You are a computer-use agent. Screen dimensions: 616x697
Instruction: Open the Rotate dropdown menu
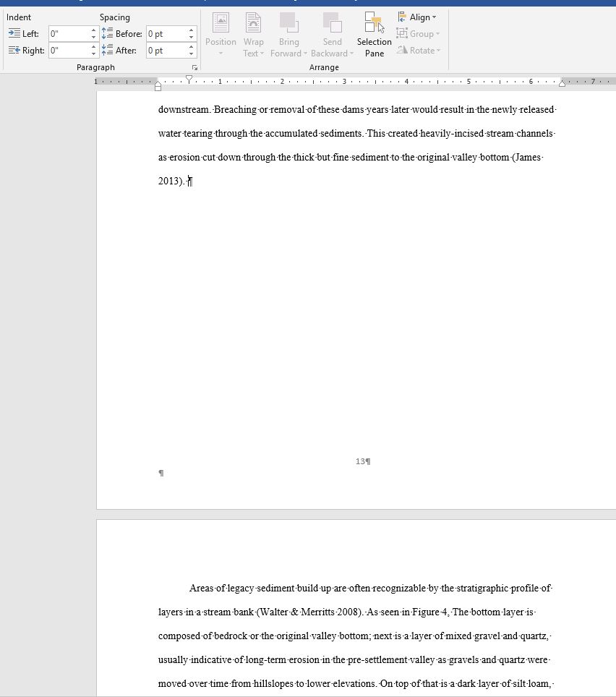click(x=438, y=49)
